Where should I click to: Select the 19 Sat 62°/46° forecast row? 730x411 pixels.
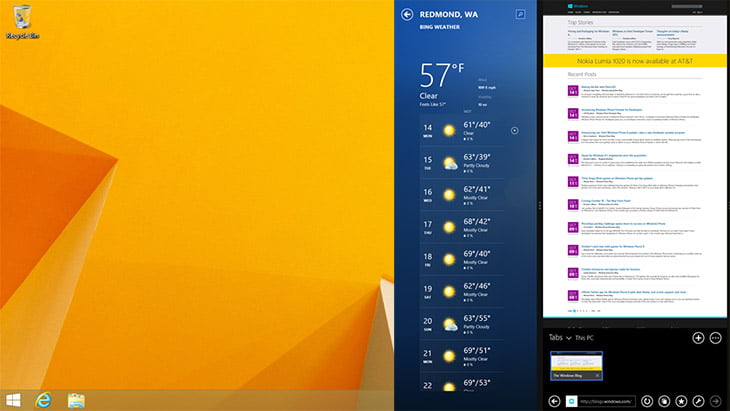[462, 292]
